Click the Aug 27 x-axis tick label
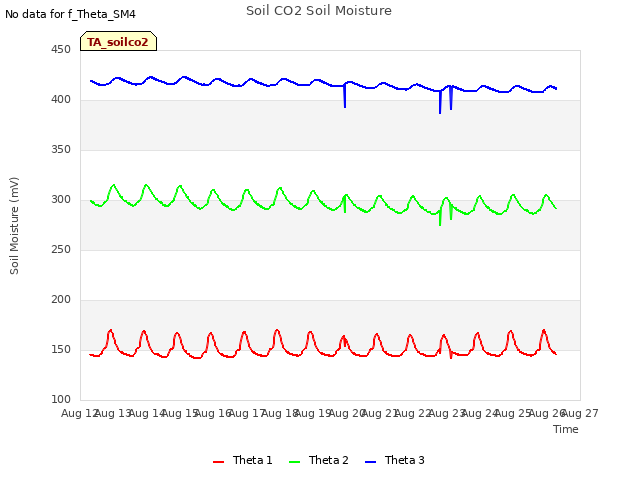Screen dimensions: 640x480 coord(580,413)
